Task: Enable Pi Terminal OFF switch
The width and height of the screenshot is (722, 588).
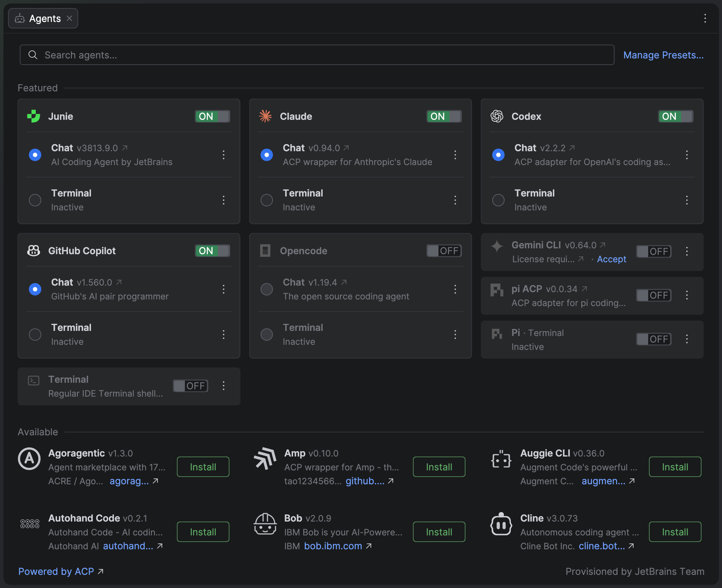Action: tap(654, 339)
